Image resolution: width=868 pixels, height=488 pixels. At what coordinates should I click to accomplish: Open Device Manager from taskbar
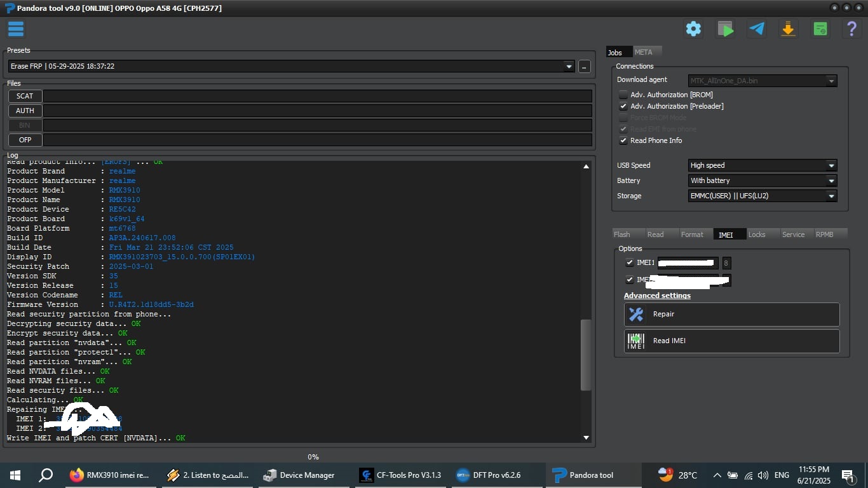tap(304, 475)
